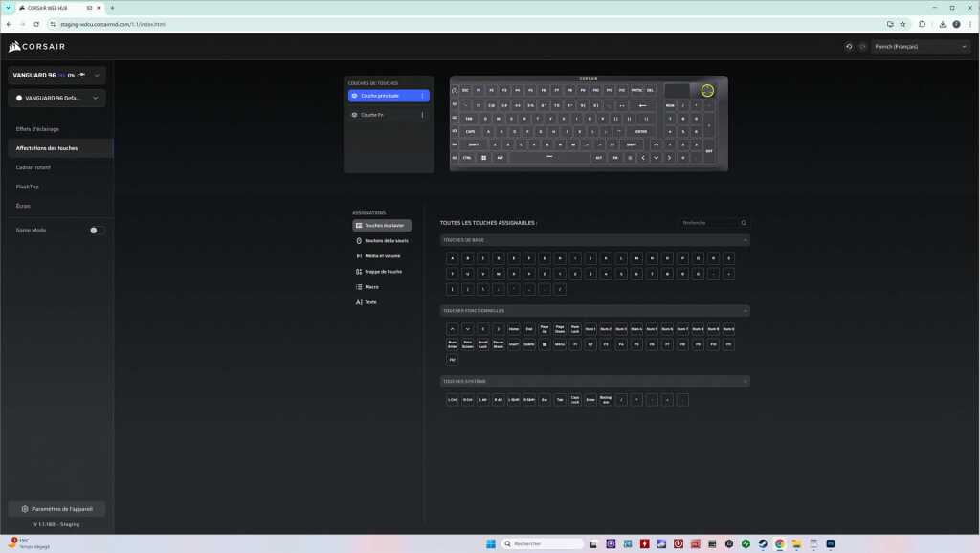Click the Windows Start button in taskbar
Viewport: 980px width, 553px height.
(x=491, y=543)
